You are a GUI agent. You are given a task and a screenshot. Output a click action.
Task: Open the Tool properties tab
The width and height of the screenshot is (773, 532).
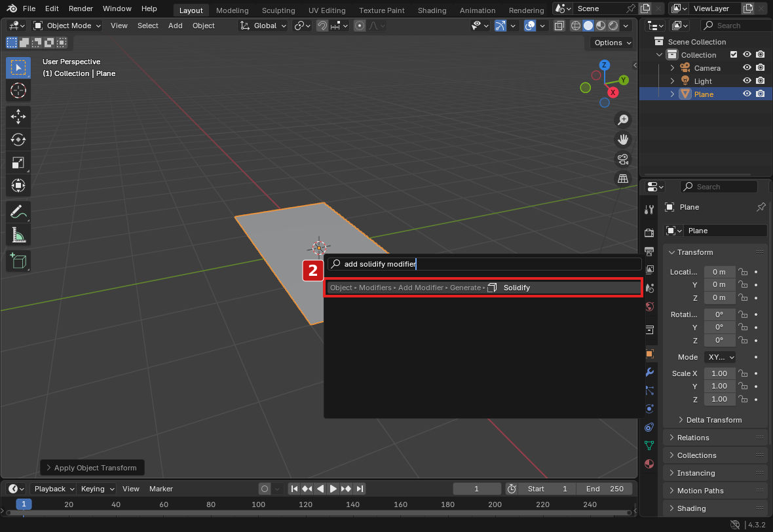(x=649, y=210)
